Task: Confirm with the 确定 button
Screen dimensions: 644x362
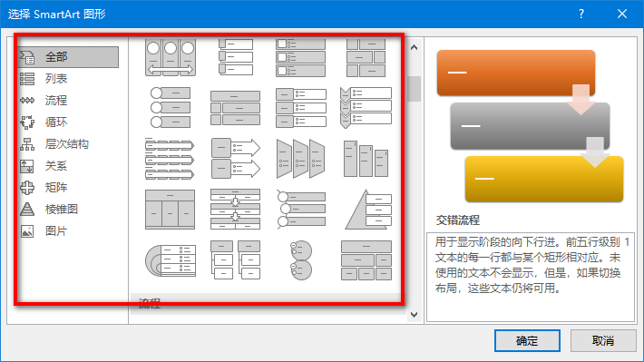Action: 527,340
